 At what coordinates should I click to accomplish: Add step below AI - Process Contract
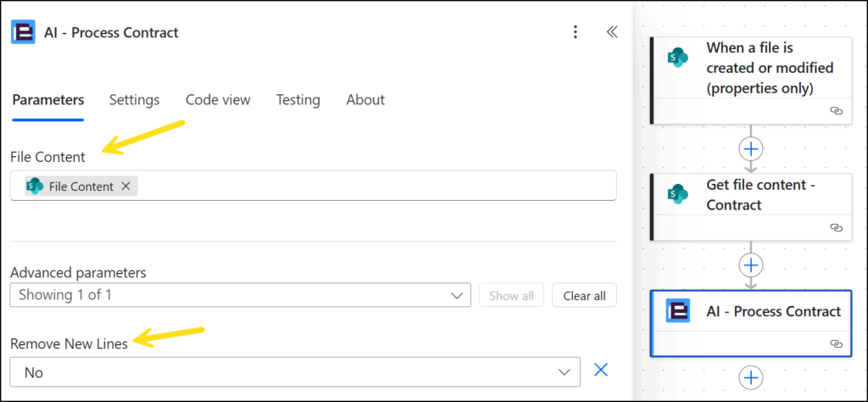pos(750,377)
